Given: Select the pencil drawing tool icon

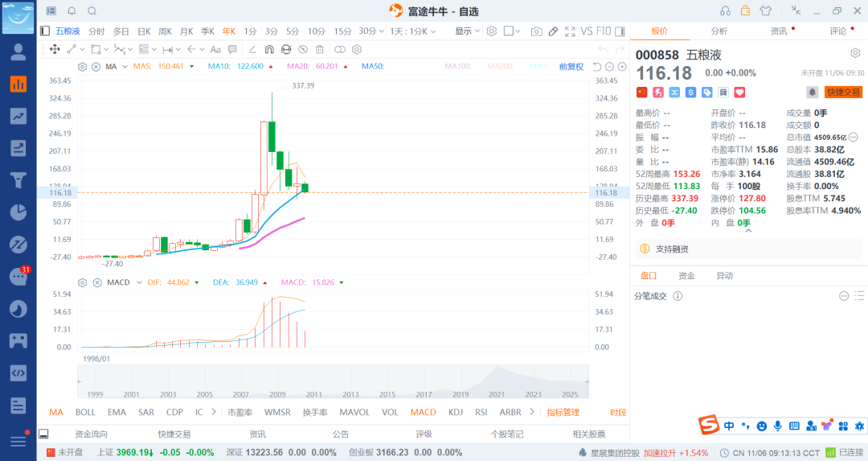Looking at the screenshot, I should tap(553, 31).
